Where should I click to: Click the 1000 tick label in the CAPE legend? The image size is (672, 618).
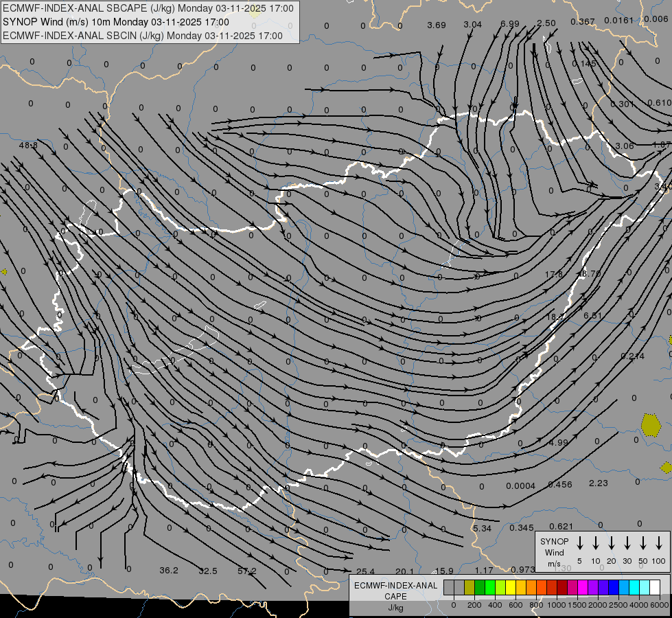[556, 605]
